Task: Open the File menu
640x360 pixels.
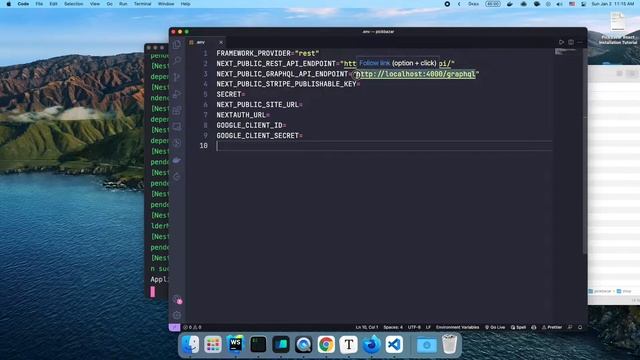Action: [x=39, y=4]
